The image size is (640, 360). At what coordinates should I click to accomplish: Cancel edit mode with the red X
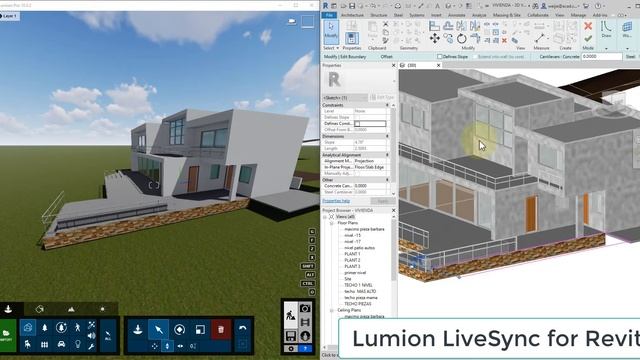pyautogui.click(x=588, y=26)
